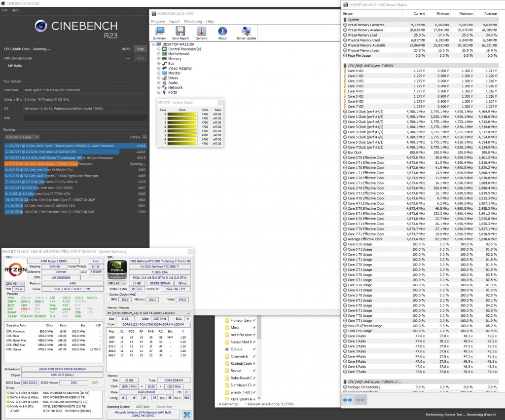505x420 pixels.
Task: Close the CPU #0 Active Clock window
Action: coord(220,103)
